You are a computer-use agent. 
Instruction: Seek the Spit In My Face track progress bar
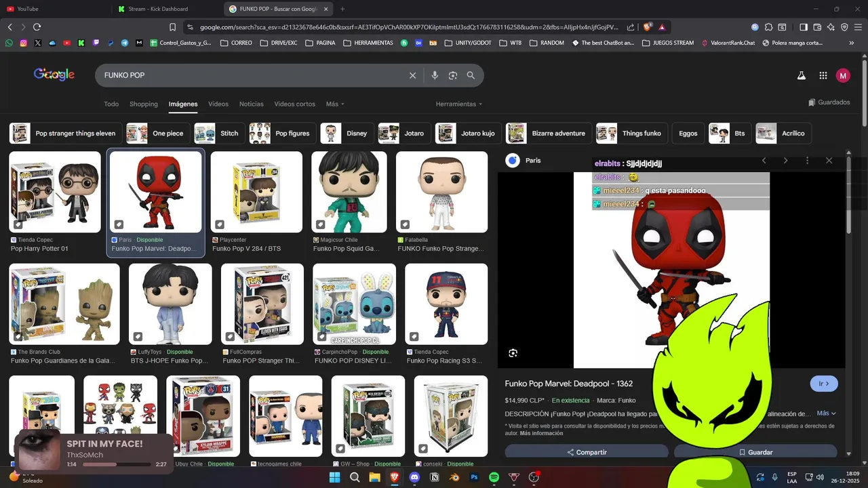[116, 465]
